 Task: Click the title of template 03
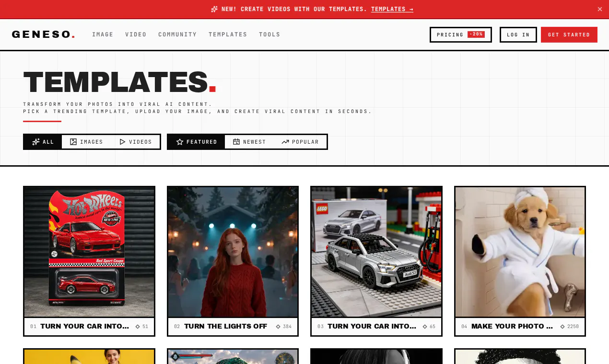pos(372,326)
